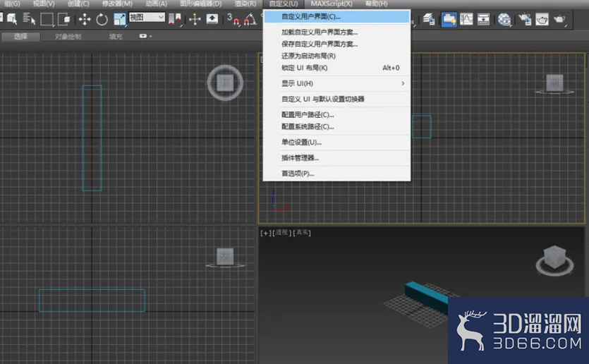Click ViewCube in top-right viewport
This screenshot has width=589, height=364.
point(554,84)
